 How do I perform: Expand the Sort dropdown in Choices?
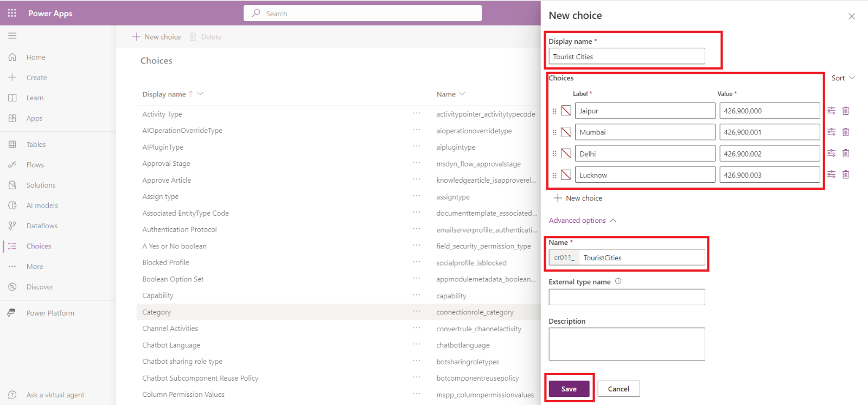(x=843, y=78)
